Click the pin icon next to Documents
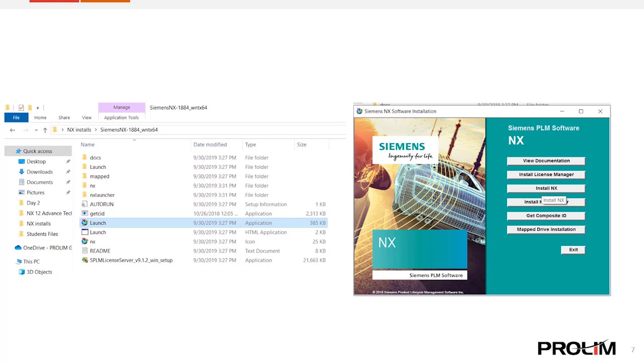This screenshot has height=362, width=644. coord(68,182)
